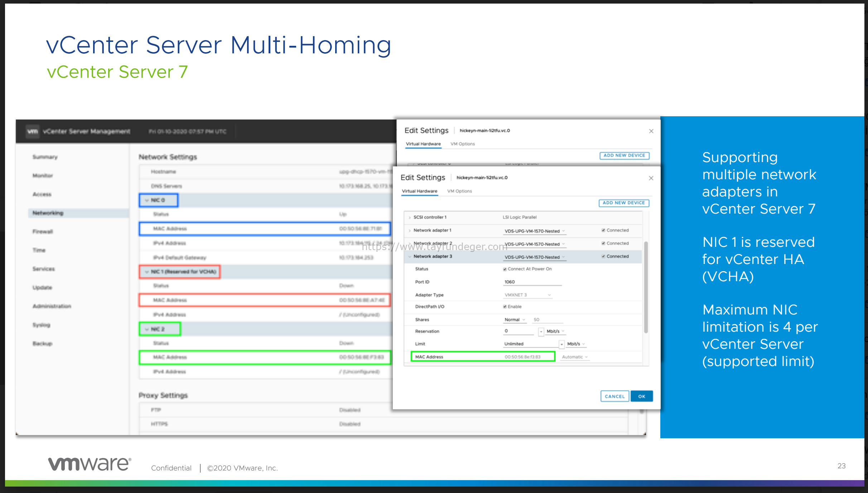Open Time in vCenter management sidebar
868x493 pixels.
pos(39,250)
